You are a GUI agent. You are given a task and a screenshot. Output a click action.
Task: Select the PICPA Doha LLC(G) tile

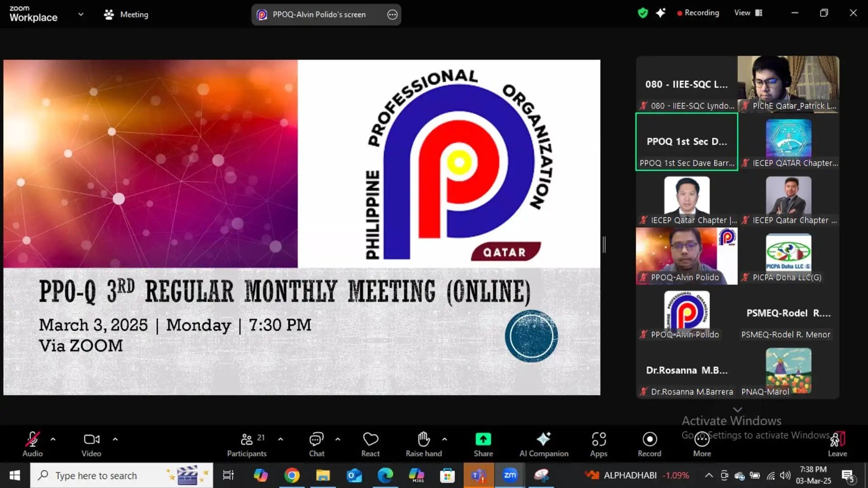coord(788,256)
